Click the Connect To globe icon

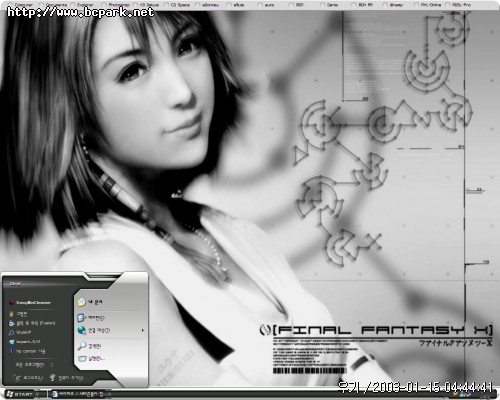[x=82, y=330]
